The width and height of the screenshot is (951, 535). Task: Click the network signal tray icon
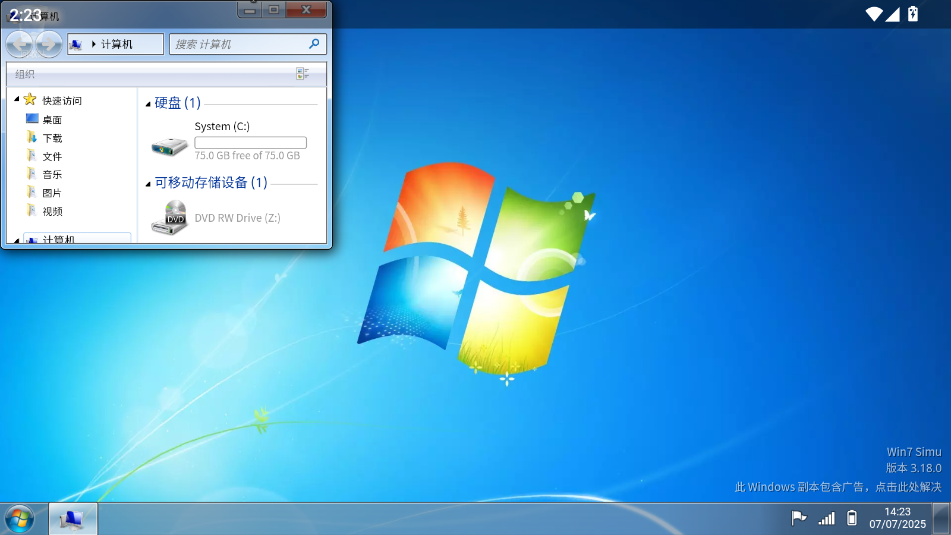(826, 518)
